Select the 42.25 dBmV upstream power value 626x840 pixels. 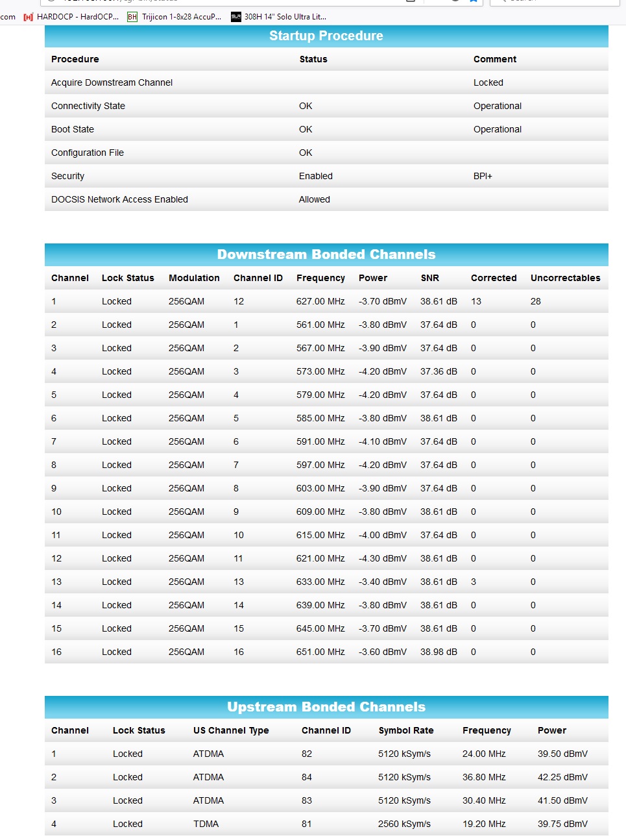pos(562,777)
